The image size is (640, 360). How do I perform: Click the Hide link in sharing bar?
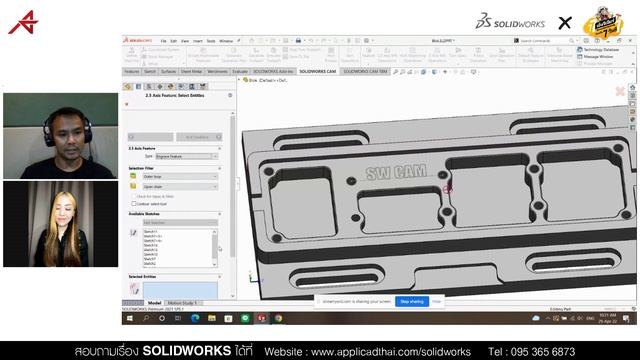click(x=436, y=302)
